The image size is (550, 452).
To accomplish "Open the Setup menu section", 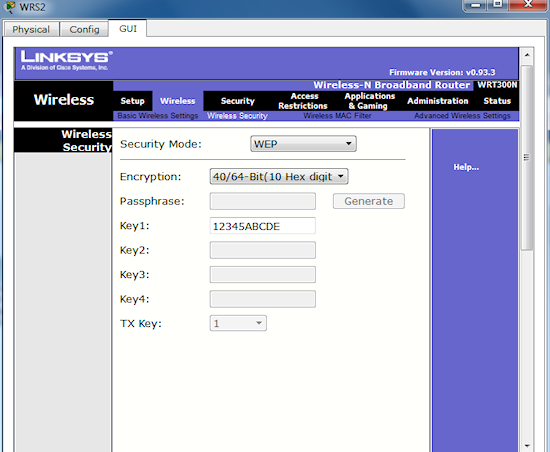I will 133,101.
